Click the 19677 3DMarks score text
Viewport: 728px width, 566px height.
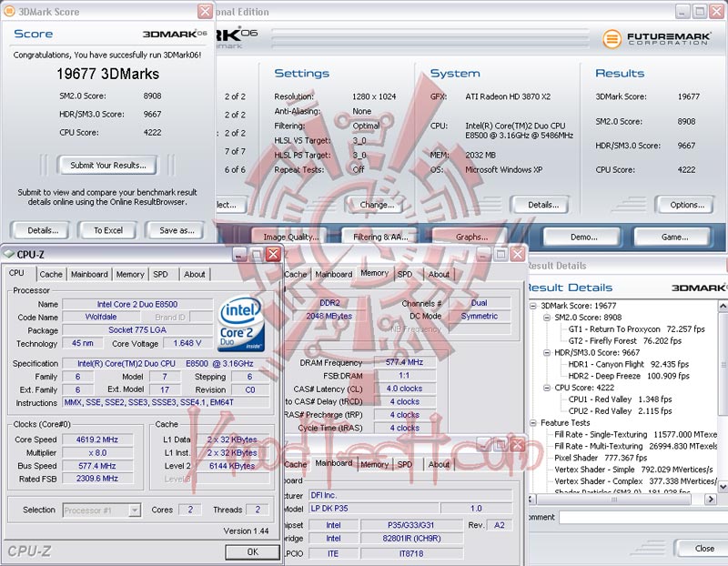point(107,74)
